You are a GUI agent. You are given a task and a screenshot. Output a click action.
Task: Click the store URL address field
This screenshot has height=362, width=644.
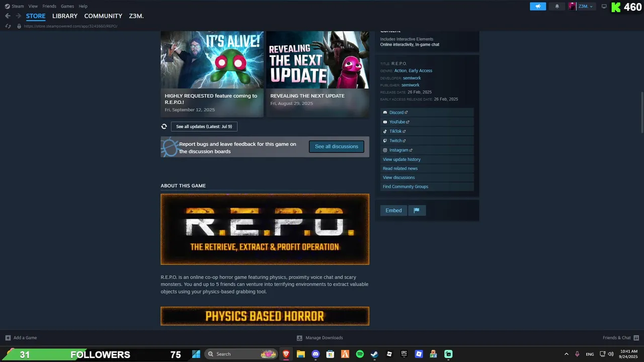click(70, 26)
